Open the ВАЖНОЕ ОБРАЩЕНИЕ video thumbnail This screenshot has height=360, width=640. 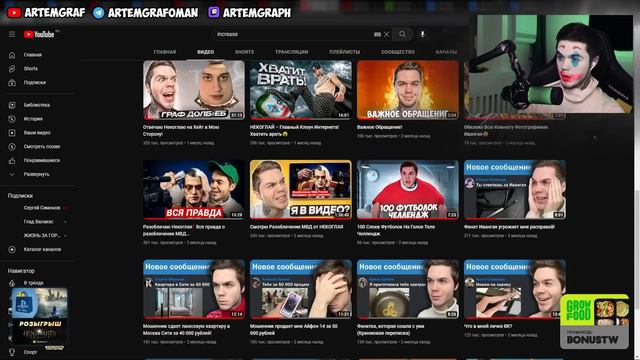point(408,90)
